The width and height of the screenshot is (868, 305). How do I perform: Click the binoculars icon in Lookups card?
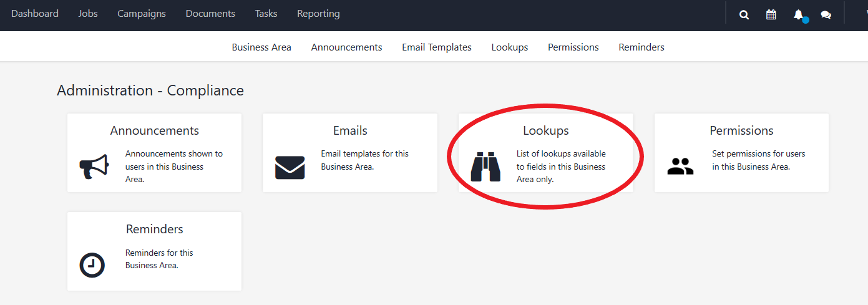pyautogui.click(x=485, y=167)
